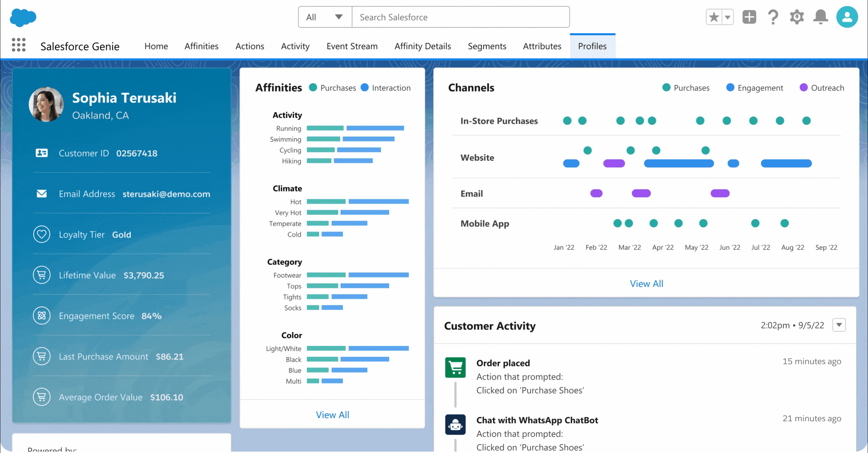The width and height of the screenshot is (868, 453).
Task: Open the App Launcher grid icon
Action: click(x=19, y=45)
